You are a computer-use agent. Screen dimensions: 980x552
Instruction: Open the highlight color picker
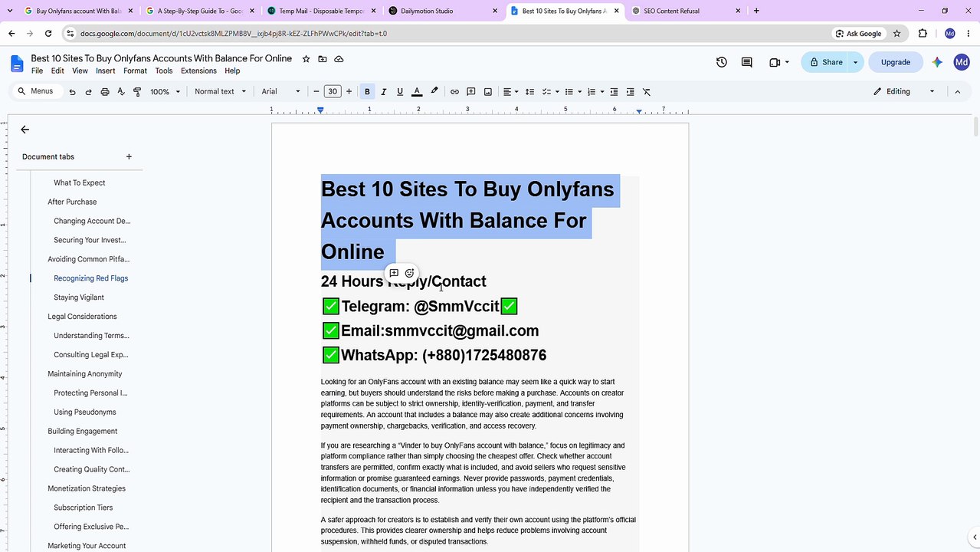pos(434,92)
